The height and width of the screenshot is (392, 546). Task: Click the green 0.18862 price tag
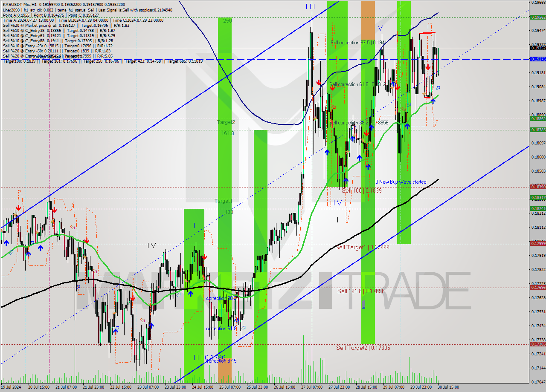point(537,119)
